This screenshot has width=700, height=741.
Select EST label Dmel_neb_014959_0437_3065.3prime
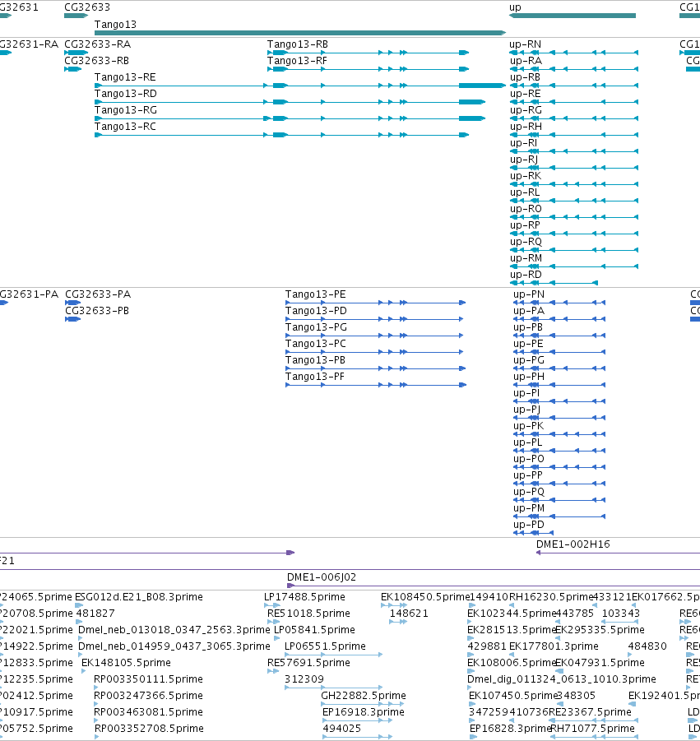tap(174, 646)
